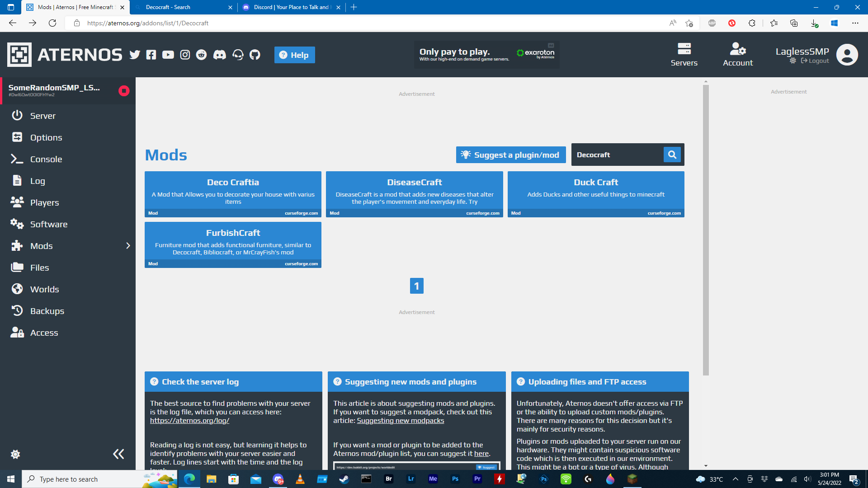
Task: Open Options in the sidebar
Action: tap(68, 137)
